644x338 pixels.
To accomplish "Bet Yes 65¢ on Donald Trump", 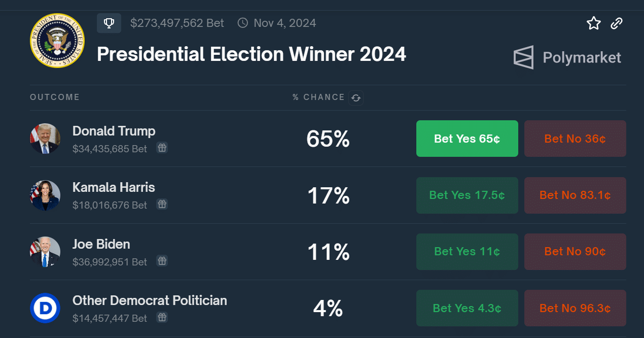I will 467,139.
